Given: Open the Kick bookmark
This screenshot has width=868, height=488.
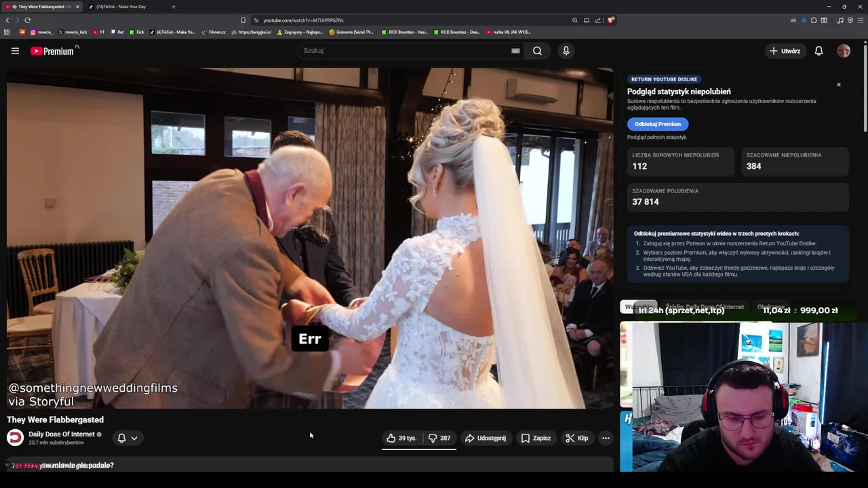Looking at the screenshot, I should (x=136, y=32).
